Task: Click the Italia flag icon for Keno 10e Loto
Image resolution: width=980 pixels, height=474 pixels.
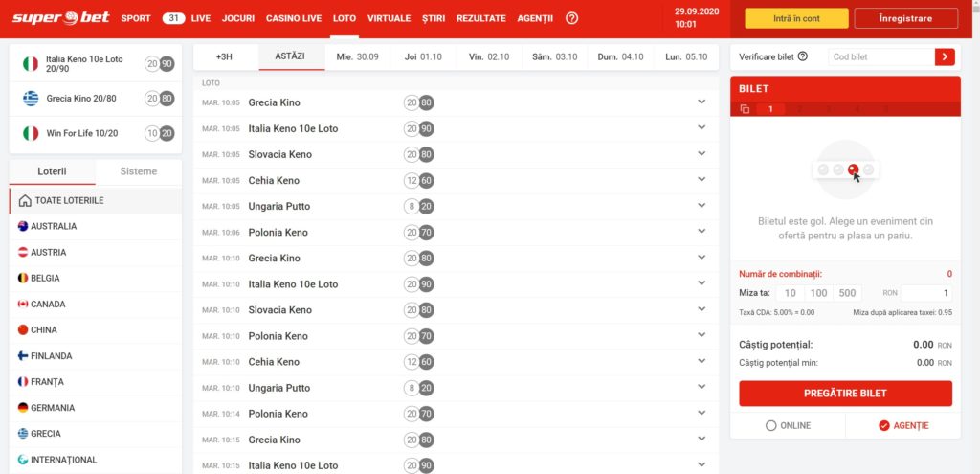Action: 31,64
